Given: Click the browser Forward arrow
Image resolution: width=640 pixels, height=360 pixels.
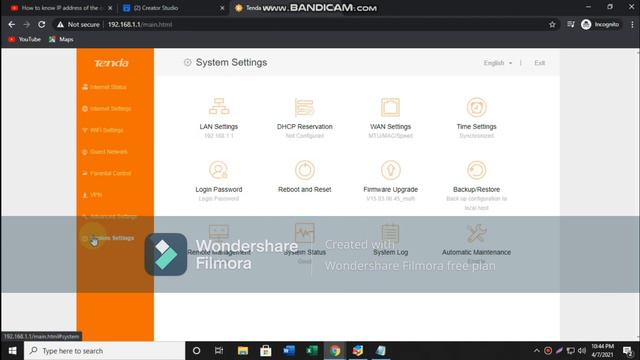Looking at the screenshot, I should (27, 24).
